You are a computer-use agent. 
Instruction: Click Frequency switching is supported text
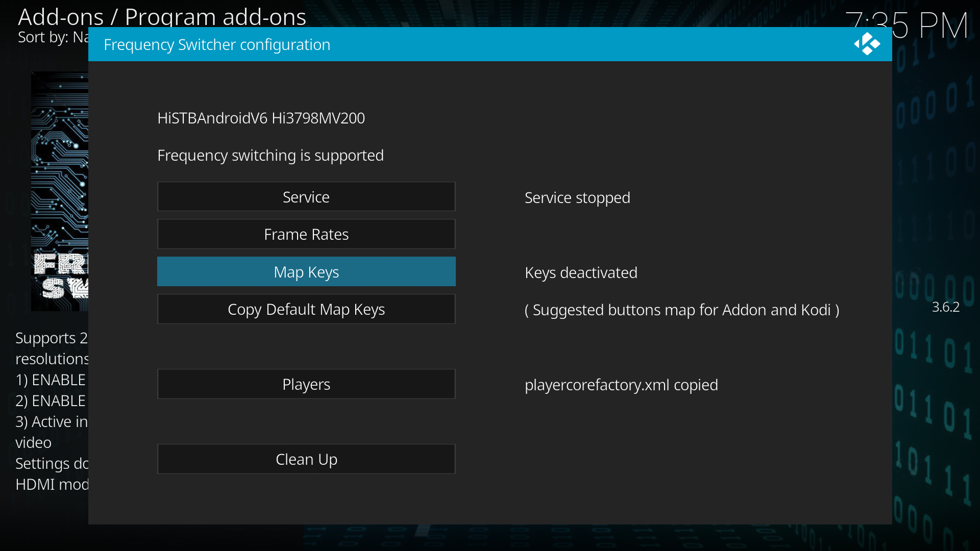pos(271,156)
